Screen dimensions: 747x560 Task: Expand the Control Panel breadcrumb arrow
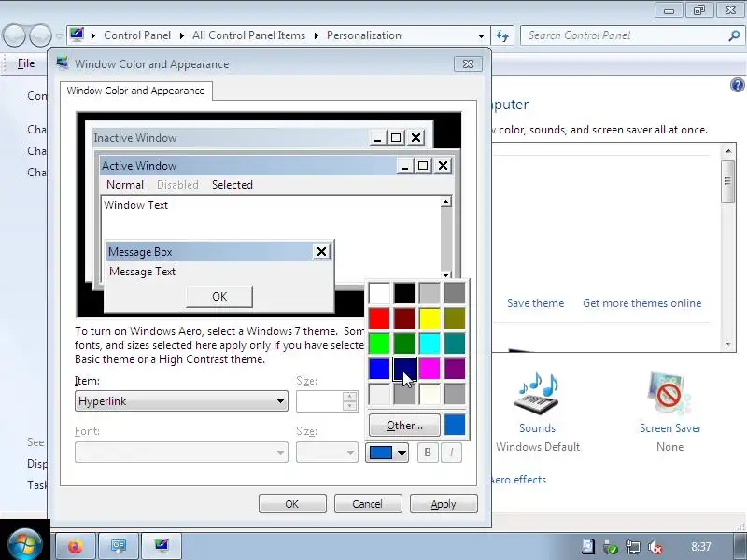[181, 35]
